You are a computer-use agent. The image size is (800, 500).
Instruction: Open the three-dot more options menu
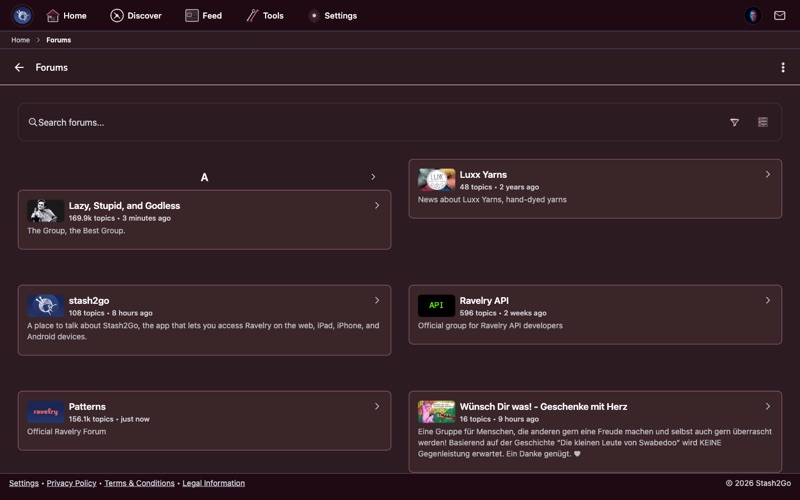[x=783, y=67]
